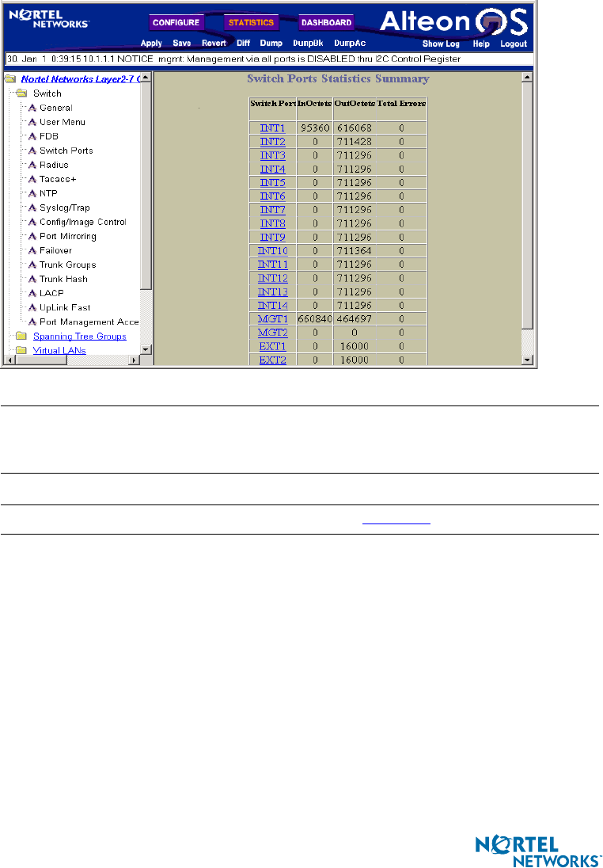Viewport: 603px width, 868px height.
Task: Open the MGT2 port link
Action: pos(273,333)
